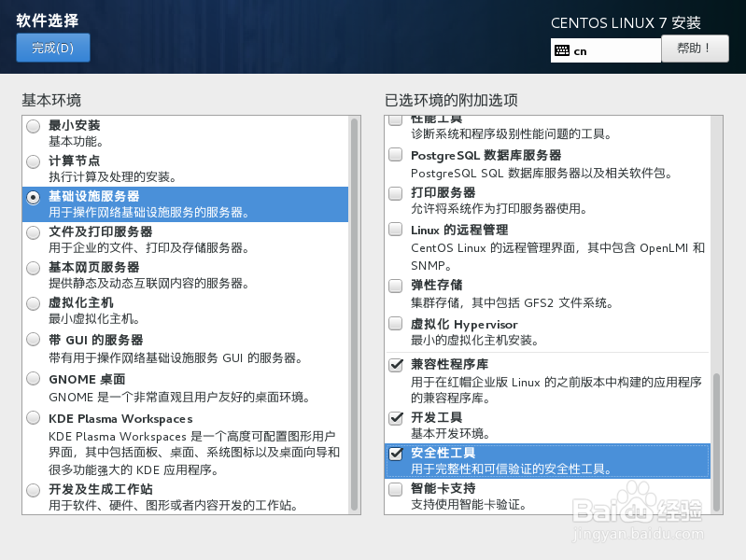Click the cn keyboard layout field
Image resolution: width=746 pixels, height=560 pixels.
click(x=606, y=50)
